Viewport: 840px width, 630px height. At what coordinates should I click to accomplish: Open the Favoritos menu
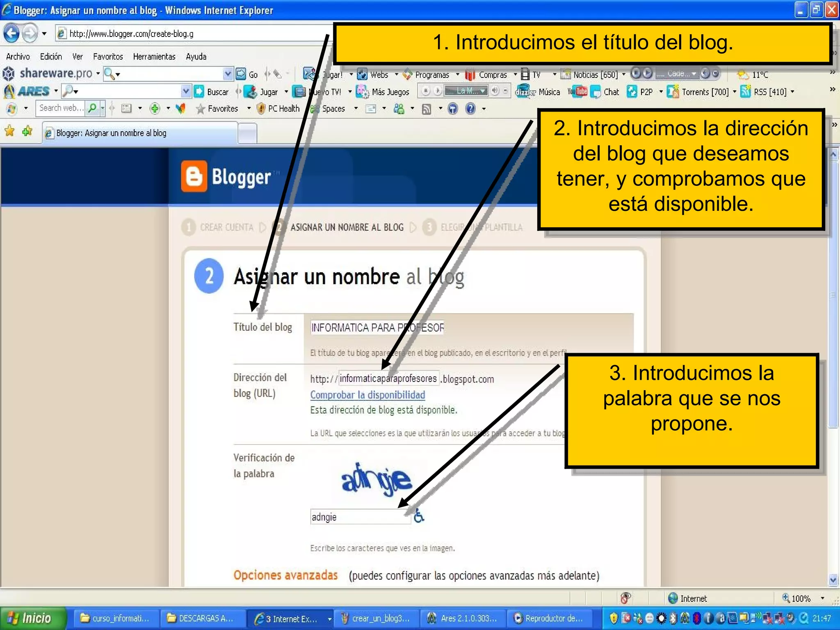click(x=108, y=57)
